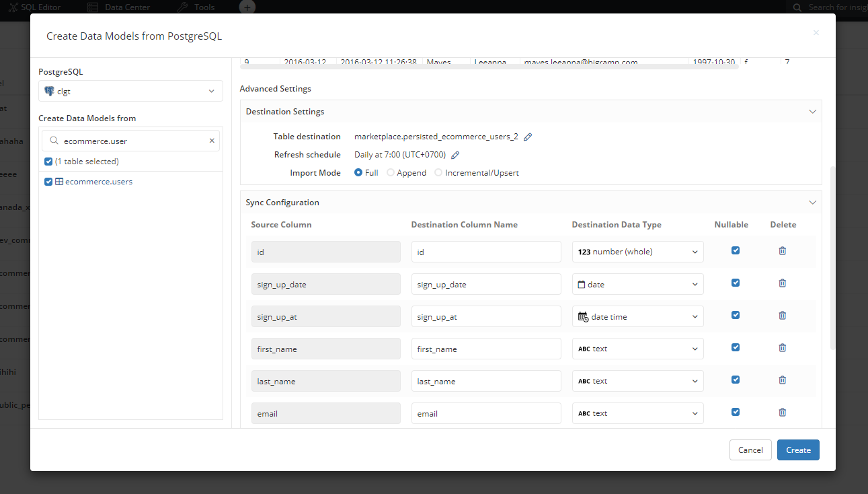The width and height of the screenshot is (868, 494).
Task: Click the Create button
Action: point(798,450)
